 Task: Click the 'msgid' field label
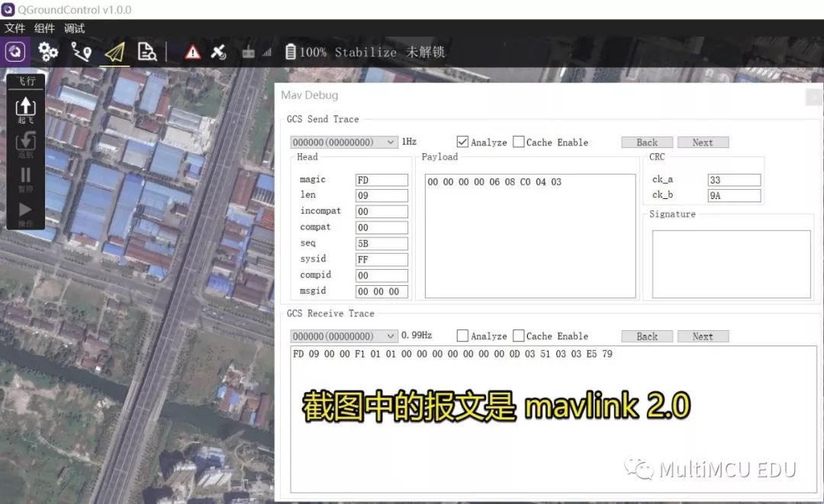coord(313,291)
